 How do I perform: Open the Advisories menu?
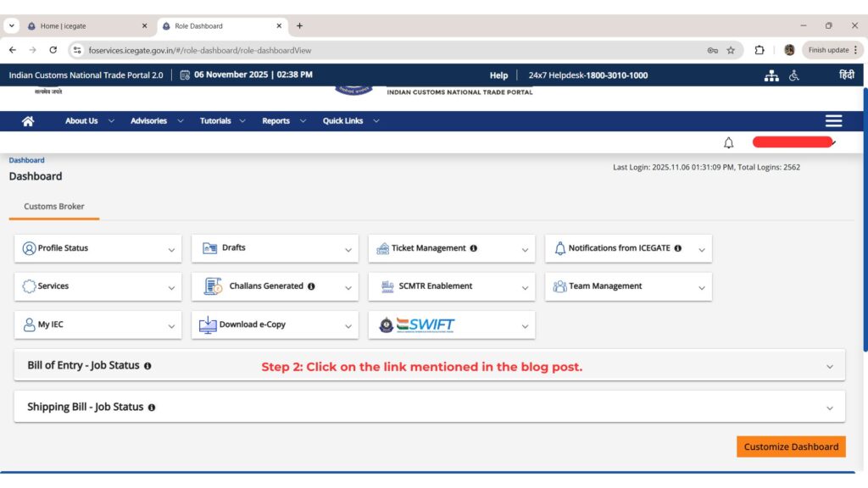tap(148, 120)
